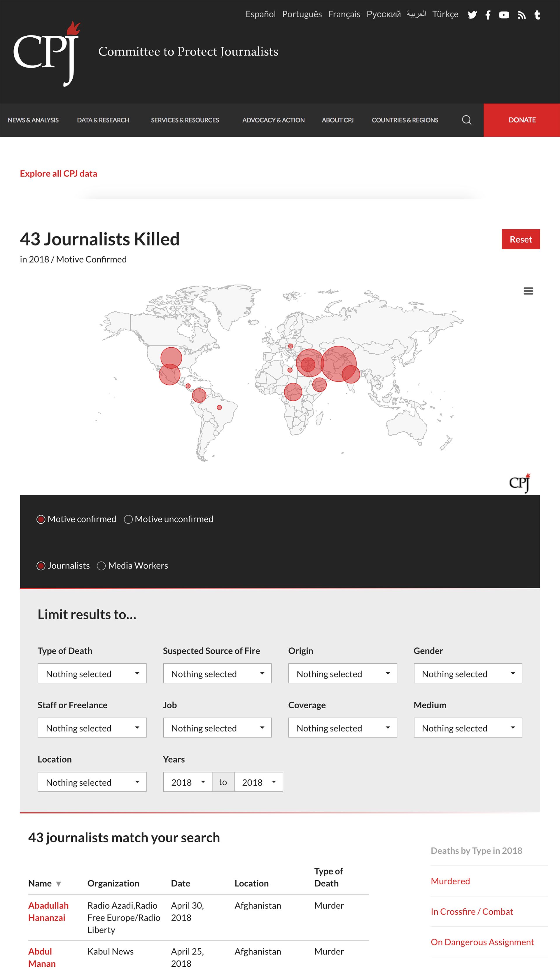Open the map chart hamburger menu
Viewport: 560px width, 969px height.
click(x=528, y=291)
